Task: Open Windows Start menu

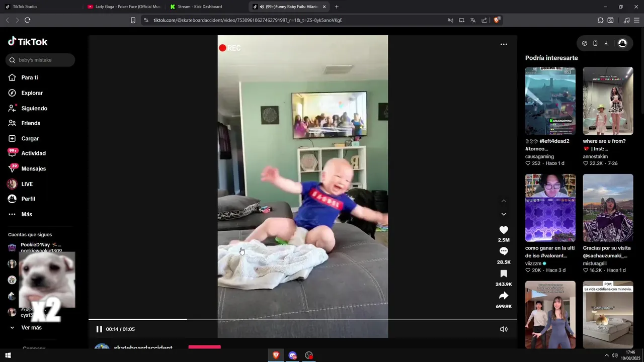Action: pos(8,355)
